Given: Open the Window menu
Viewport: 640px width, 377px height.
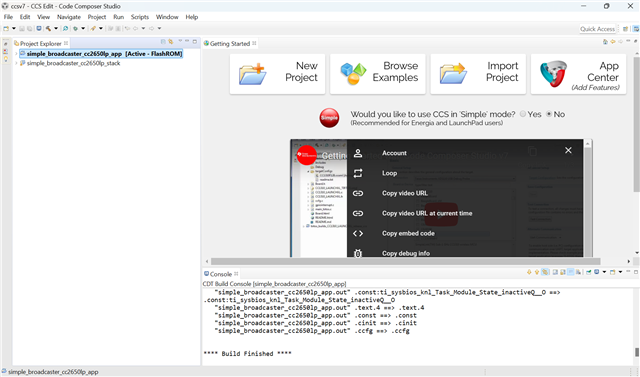Looking at the screenshot, I should click(167, 17).
